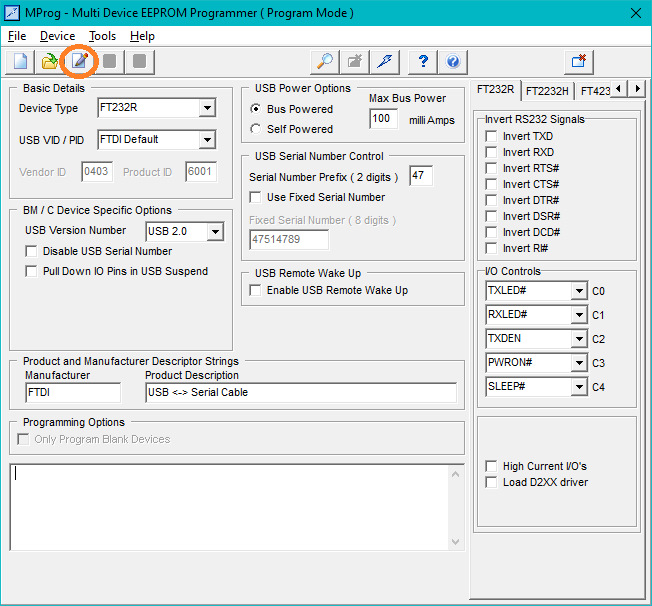The image size is (652, 606).
Task: Open the USB Version Number dropdown
Action: tap(215, 232)
